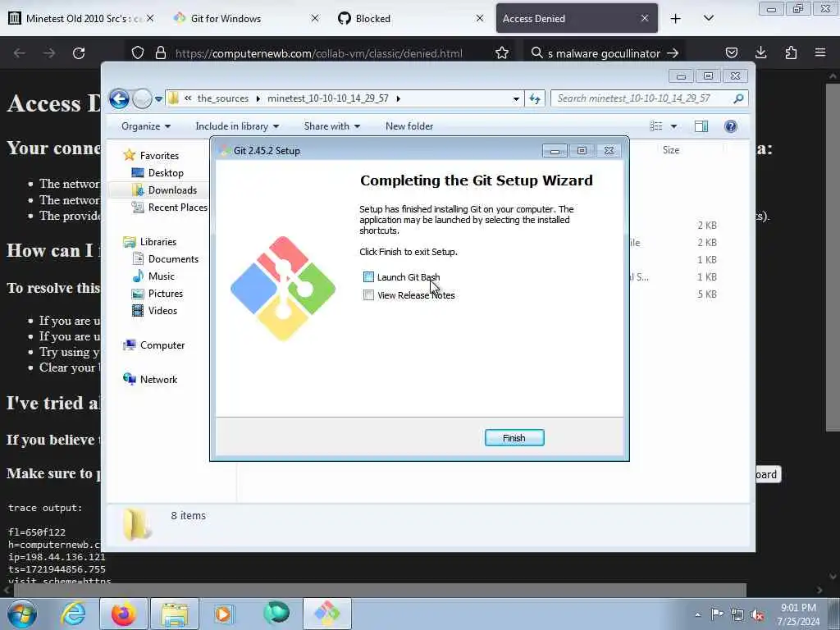Create a New folder in Explorer
Image resolution: width=840 pixels, height=630 pixels.
tap(409, 126)
